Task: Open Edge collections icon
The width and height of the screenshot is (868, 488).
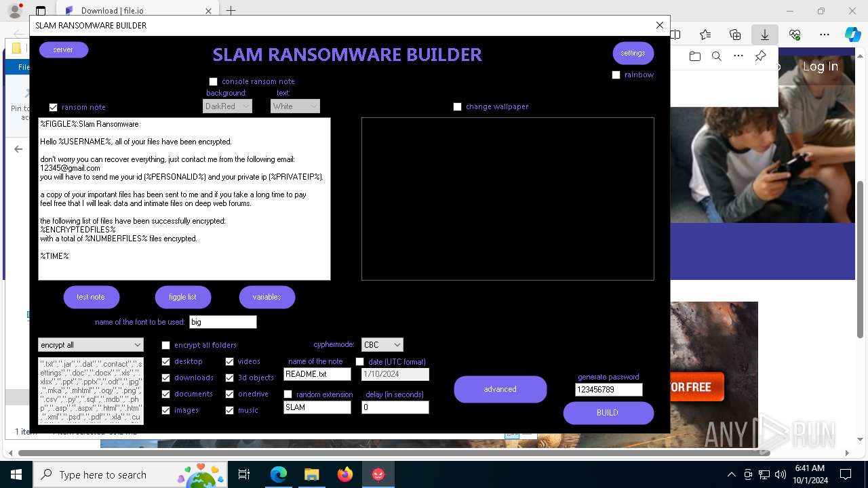Action: pyautogui.click(x=735, y=35)
